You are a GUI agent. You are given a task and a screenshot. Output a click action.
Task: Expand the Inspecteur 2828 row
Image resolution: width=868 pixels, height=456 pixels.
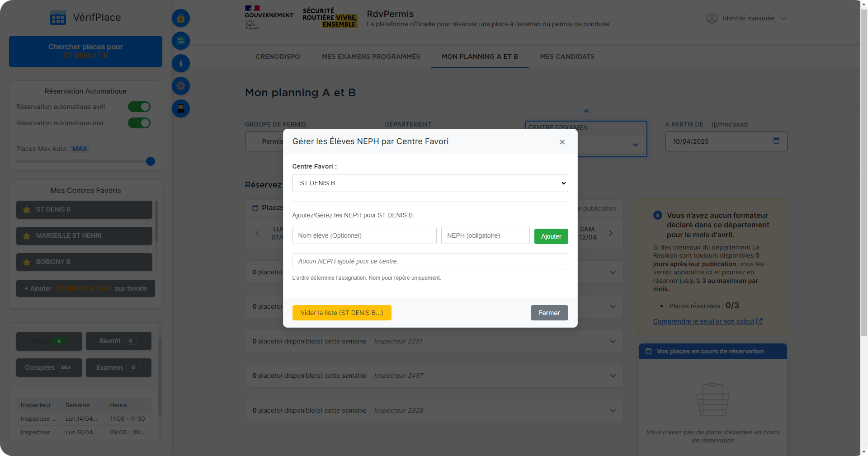tap(613, 410)
